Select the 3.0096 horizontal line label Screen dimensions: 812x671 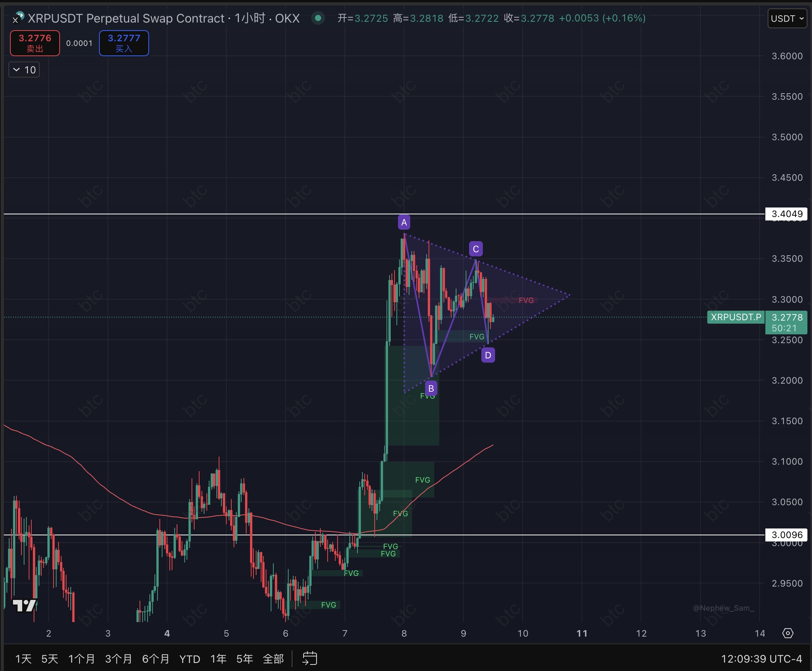point(786,535)
